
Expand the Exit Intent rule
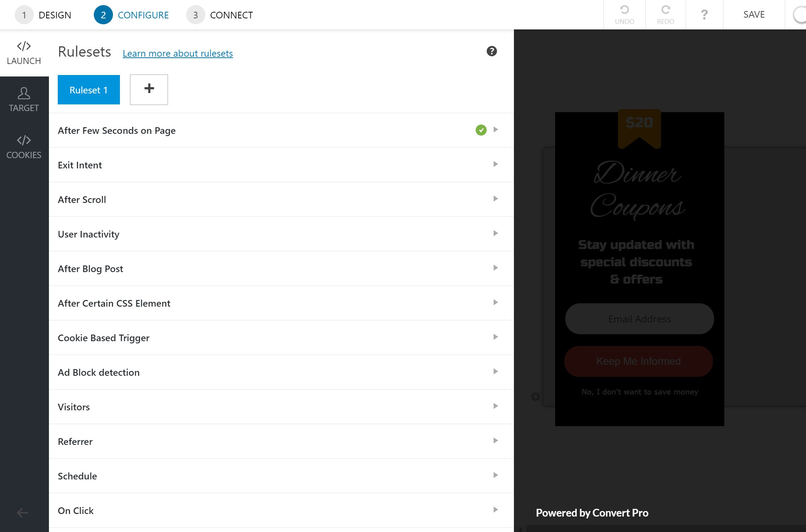496,164
